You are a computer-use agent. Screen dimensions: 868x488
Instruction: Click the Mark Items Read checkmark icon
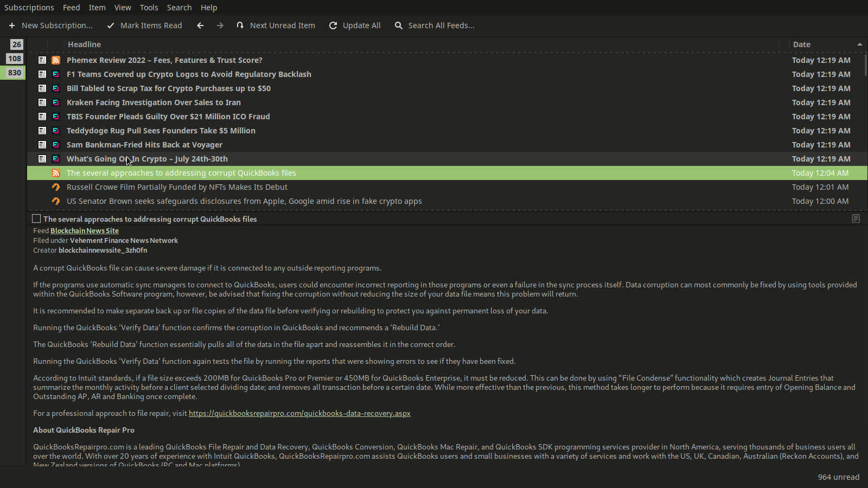[111, 25]
